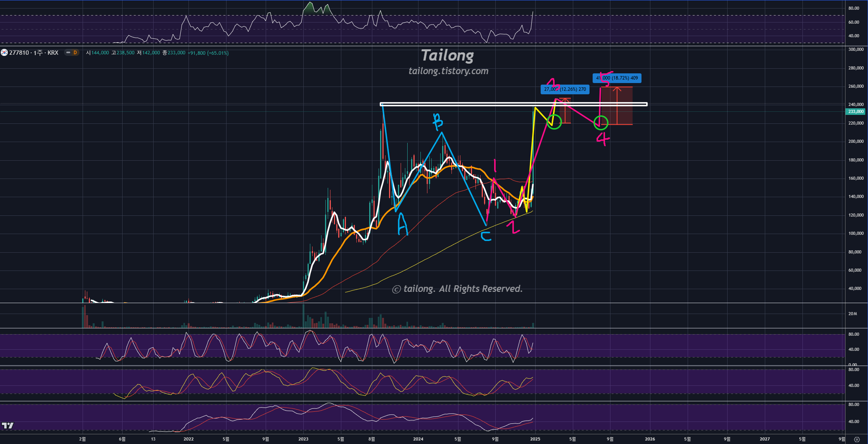Select the white horizontal resistance line
868x444 pixels.
click(x=465, y=104)
